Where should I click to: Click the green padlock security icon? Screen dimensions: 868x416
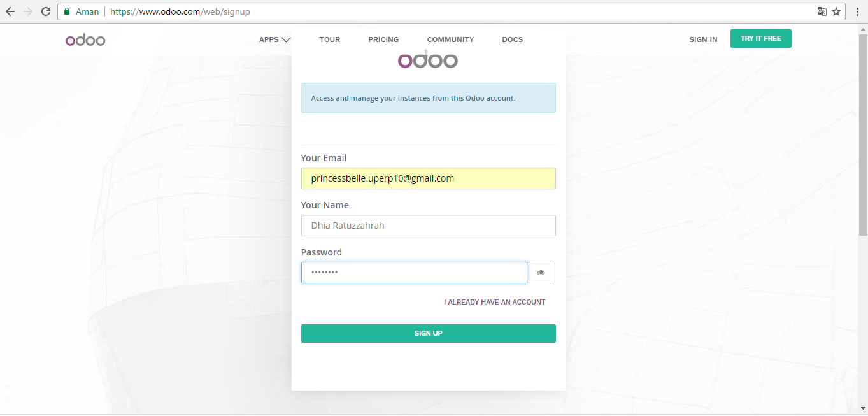point(67,11)
